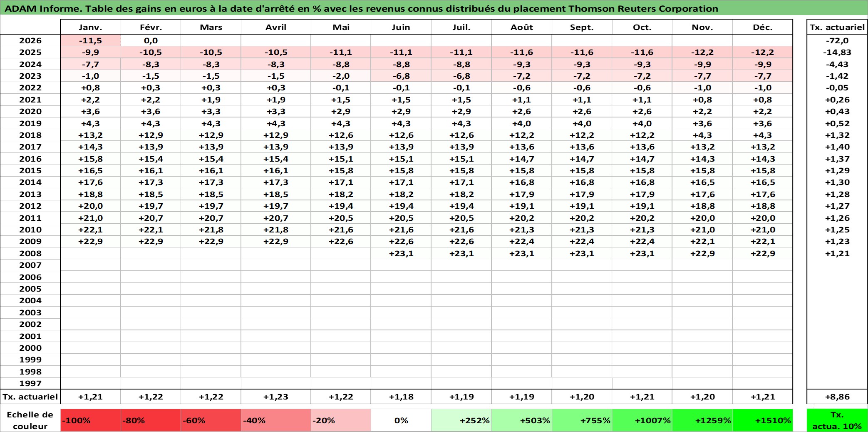Click the +1510% bright green swatch
The width and height of the screenshot is (868, 432).
tap(763, 420)
